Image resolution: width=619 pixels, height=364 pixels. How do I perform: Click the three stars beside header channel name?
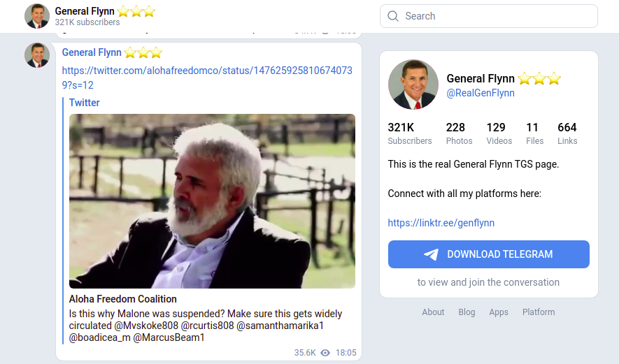136,11
